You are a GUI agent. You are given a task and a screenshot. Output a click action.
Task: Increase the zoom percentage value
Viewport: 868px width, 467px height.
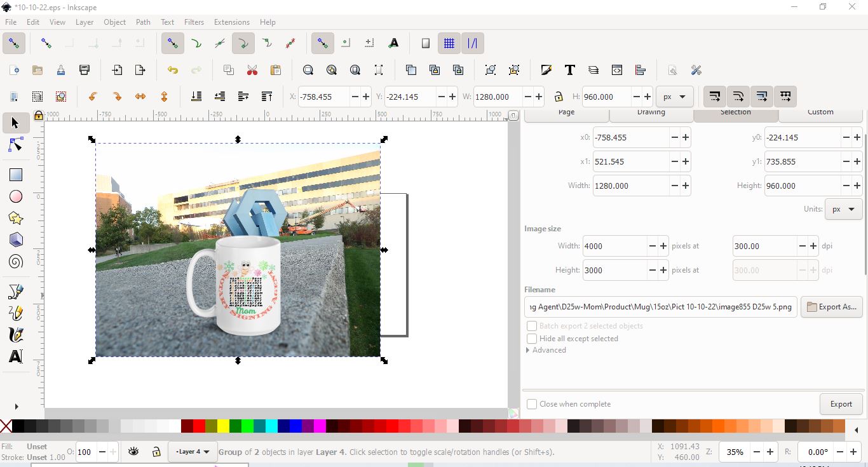pyautogui.click(x=770, y=452)
